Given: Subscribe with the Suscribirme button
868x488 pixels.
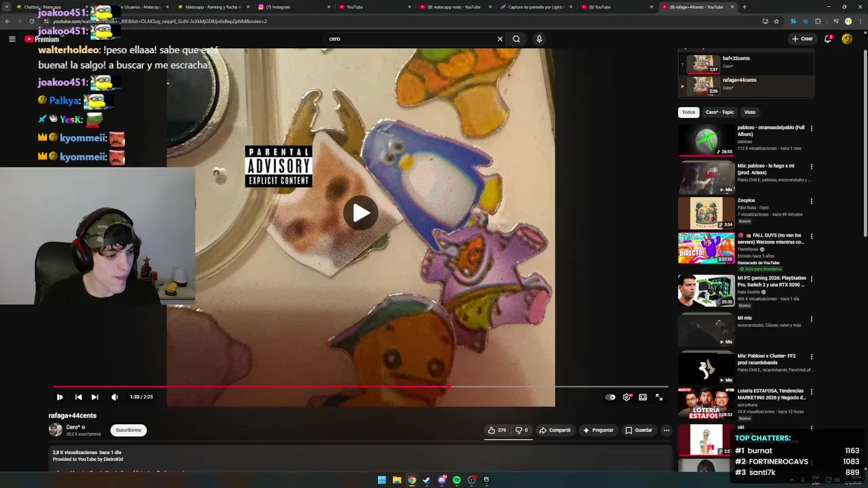Looking at the screenshot, I should 128,430.
